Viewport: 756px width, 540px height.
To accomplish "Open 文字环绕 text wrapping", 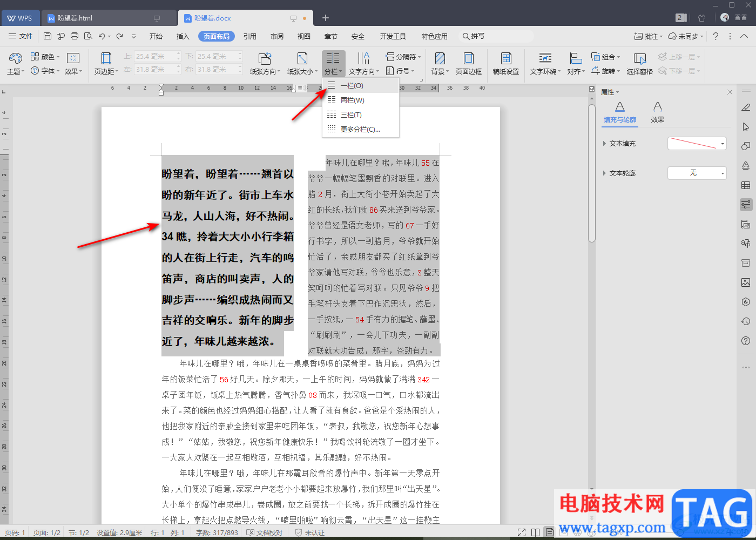I will point(545,64).
